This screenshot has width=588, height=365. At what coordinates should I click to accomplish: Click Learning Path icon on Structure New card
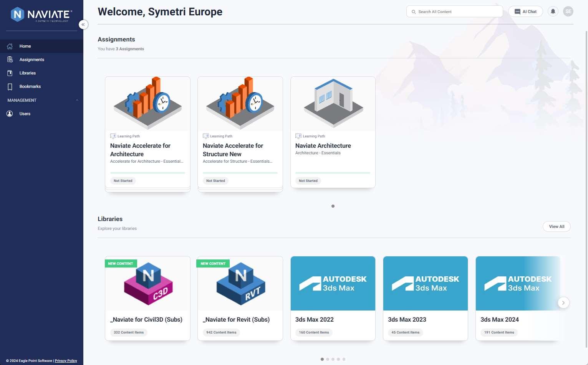(x=205, y=136)
